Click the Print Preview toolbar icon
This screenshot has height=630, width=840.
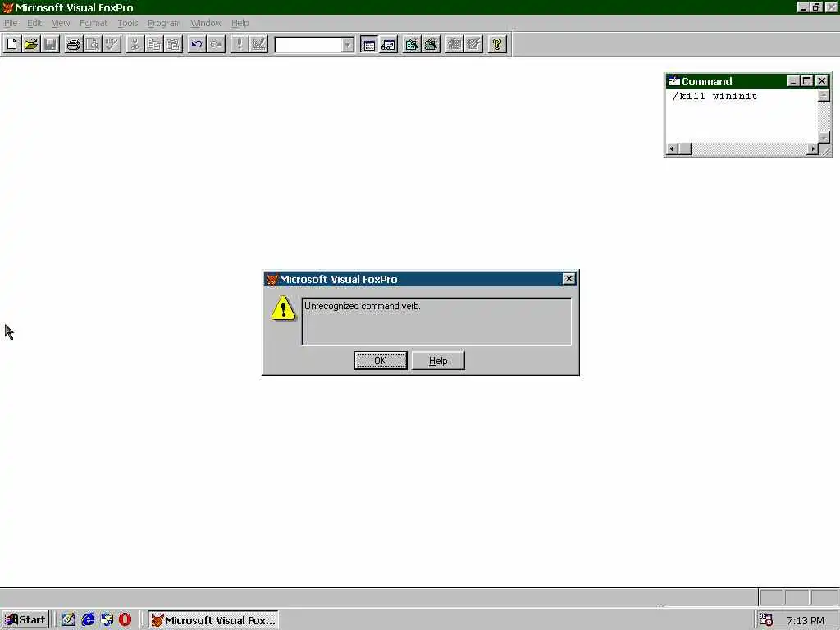point(93,44)
